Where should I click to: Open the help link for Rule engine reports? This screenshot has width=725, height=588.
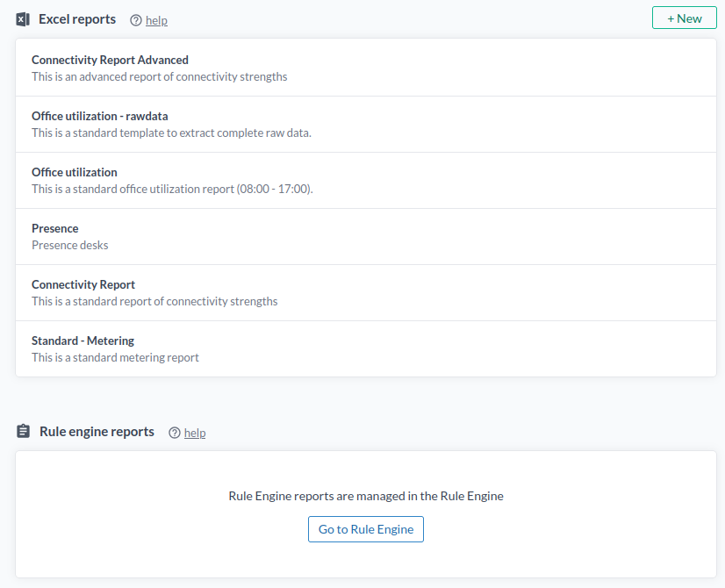point(194,433)
